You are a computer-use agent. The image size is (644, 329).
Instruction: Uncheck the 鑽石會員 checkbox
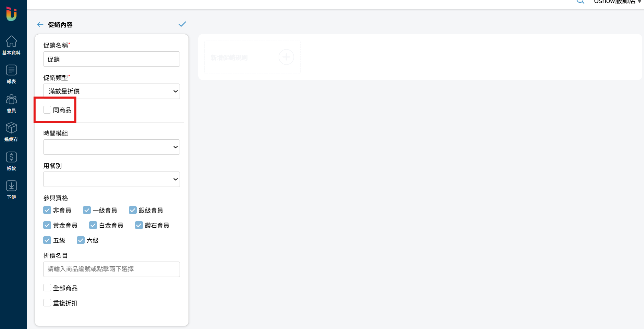click(139, 225)
